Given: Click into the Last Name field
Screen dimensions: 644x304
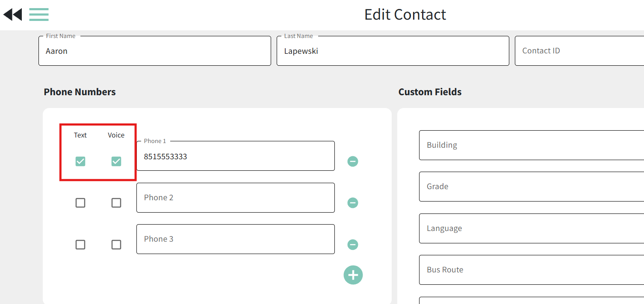Looking at the screenshot, I should [393, 51].
